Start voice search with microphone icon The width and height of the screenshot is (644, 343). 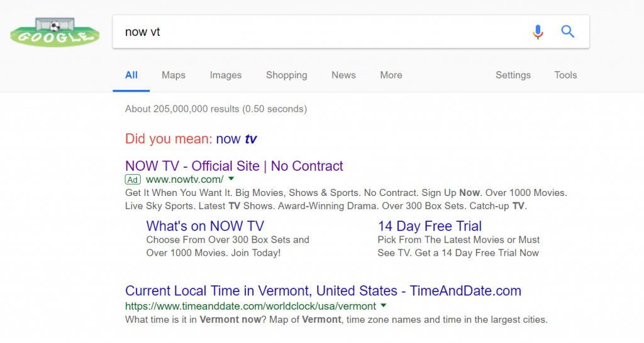538,31
